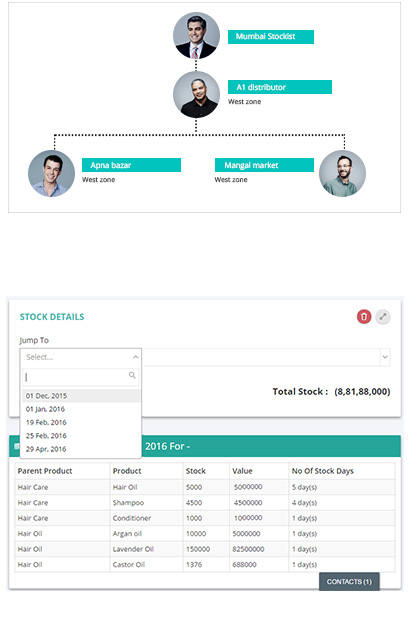
Task: Open Mumbai Stockist profile photo
Action: [196, 36]
